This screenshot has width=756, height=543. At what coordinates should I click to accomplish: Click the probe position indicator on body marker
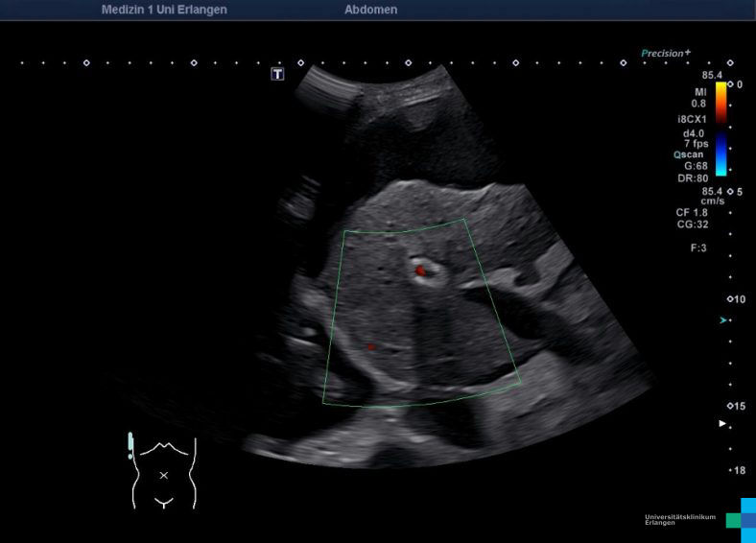pyautogui.click(x=130, y=446)
